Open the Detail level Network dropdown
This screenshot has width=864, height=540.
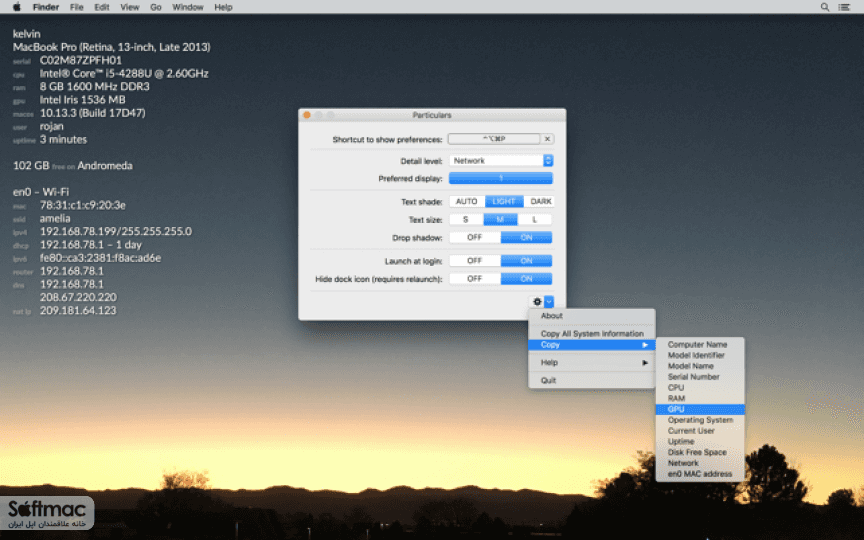click(501, 160)
